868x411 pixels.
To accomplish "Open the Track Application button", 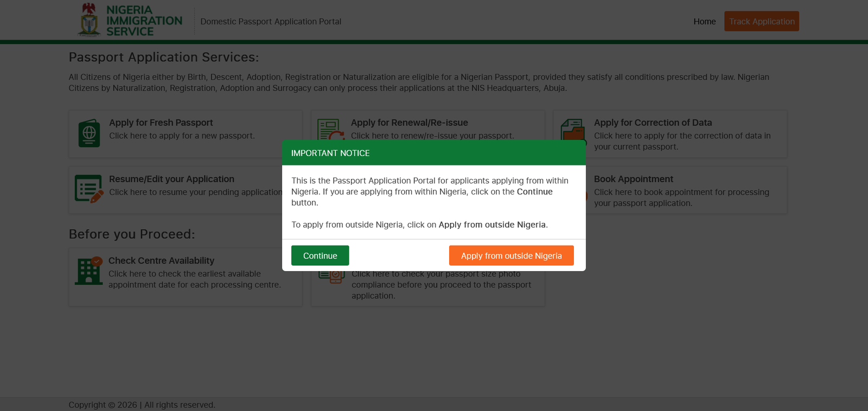I will [761, 21].
